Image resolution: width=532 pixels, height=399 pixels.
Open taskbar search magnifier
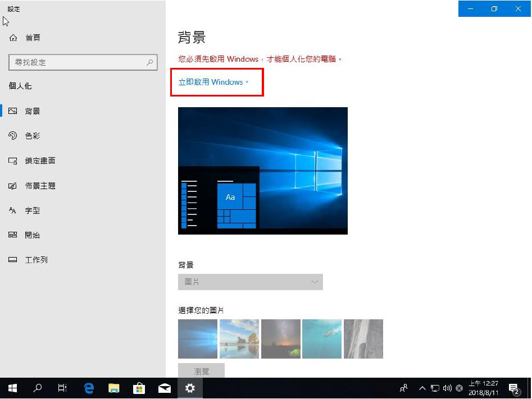(37, 388)
